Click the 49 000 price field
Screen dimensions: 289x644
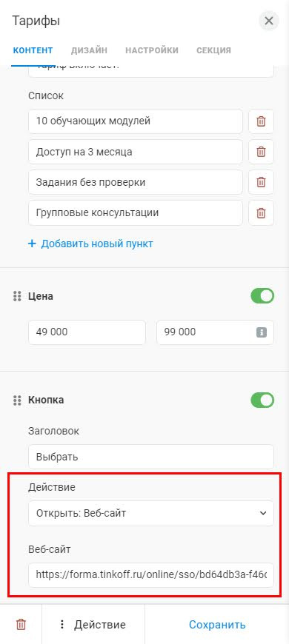[x=87, y=332]
